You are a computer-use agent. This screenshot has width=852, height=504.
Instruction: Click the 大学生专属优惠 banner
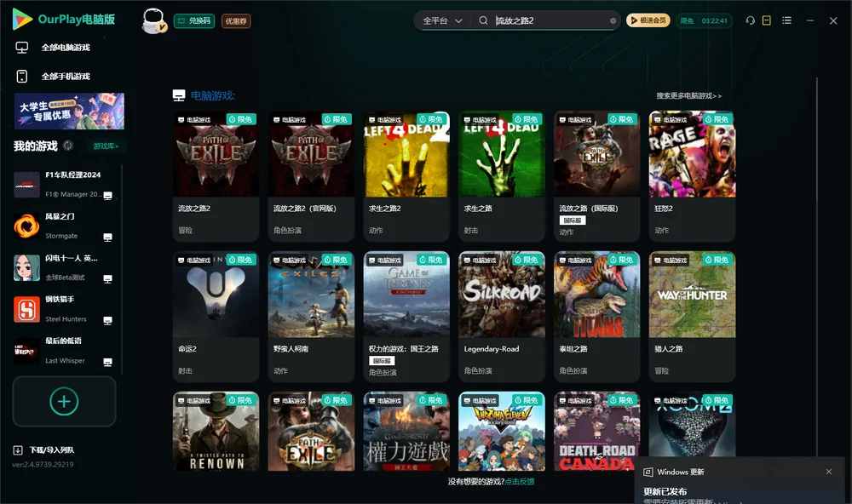pos(70,111)
